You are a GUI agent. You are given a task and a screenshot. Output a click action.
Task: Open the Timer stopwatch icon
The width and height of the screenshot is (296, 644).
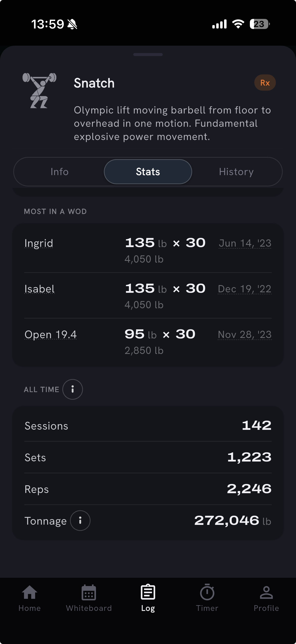207,592
